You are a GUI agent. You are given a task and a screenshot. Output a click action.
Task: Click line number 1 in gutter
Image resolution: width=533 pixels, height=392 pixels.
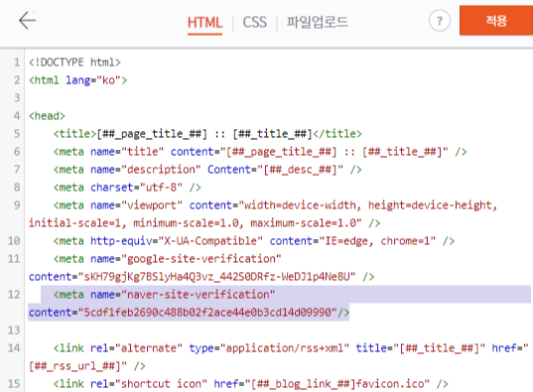pos(17,63)
